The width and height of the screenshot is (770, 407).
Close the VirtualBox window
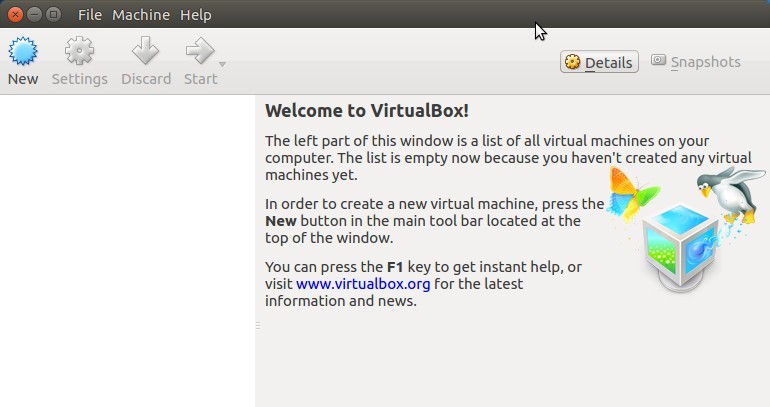(15, 15)
